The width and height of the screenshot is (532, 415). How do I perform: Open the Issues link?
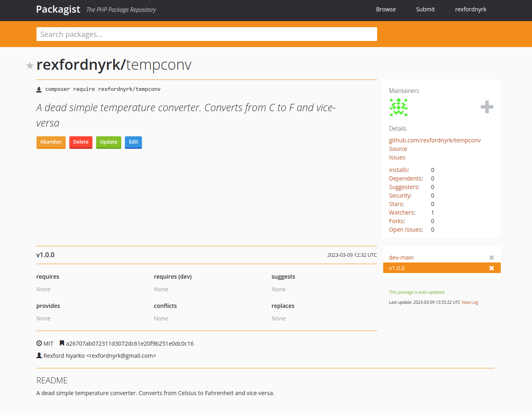tap(397, 157)
